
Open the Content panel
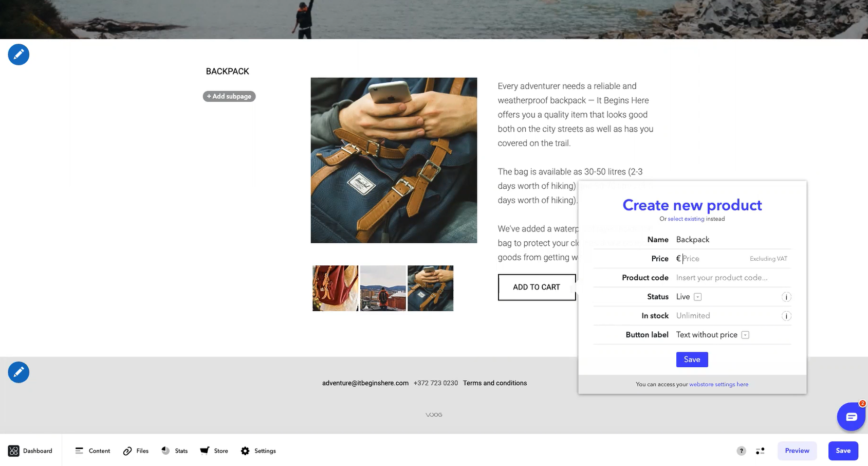[x=93, y=451]
